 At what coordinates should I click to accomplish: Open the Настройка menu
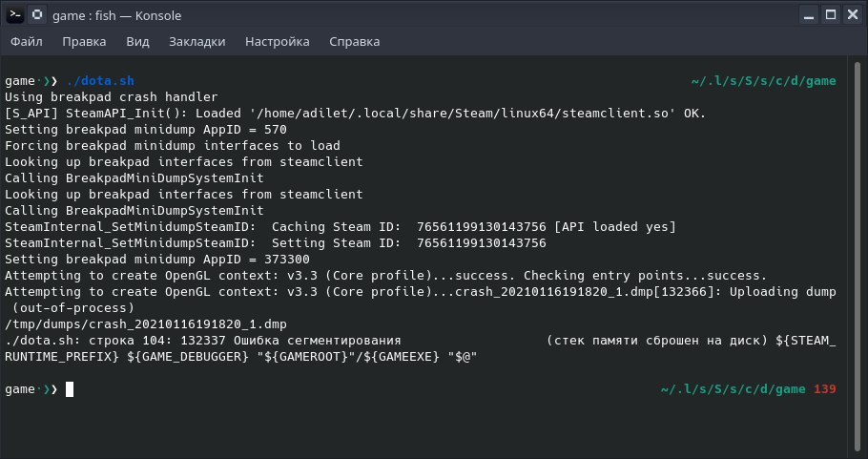point(278,42)
